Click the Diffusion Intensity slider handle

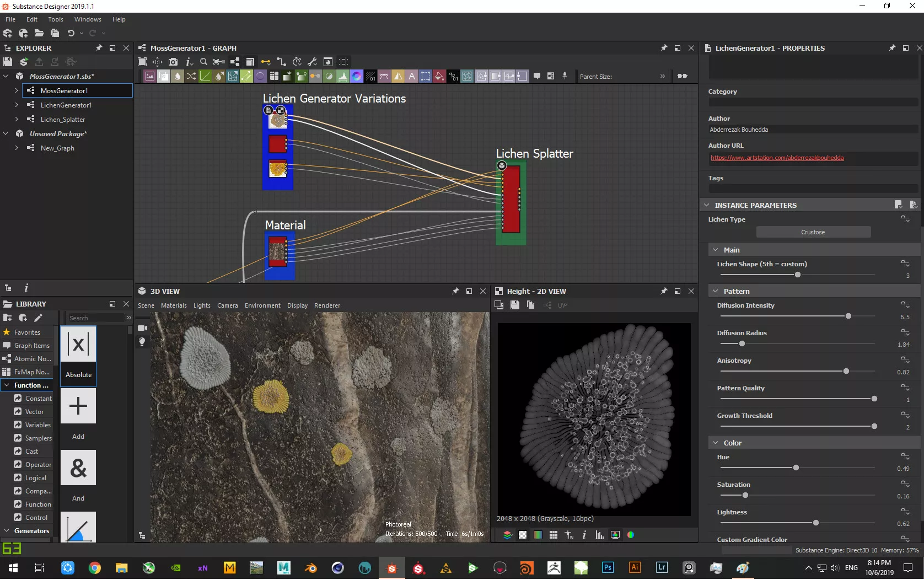[x=848, y=316]
